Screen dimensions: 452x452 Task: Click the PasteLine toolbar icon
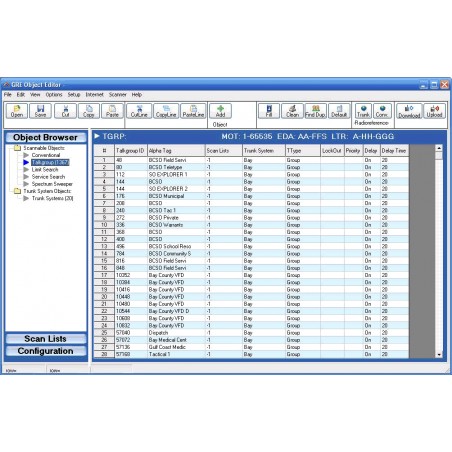pos(193,111)
